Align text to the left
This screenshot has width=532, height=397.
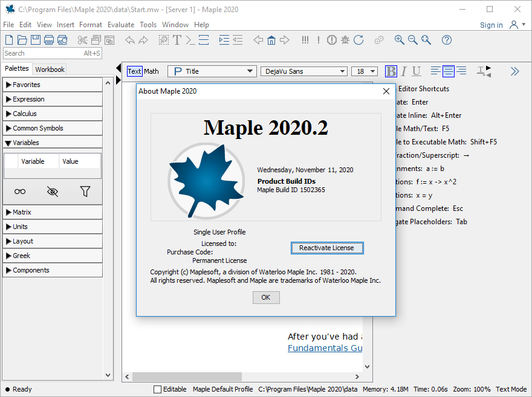(436, 71)
